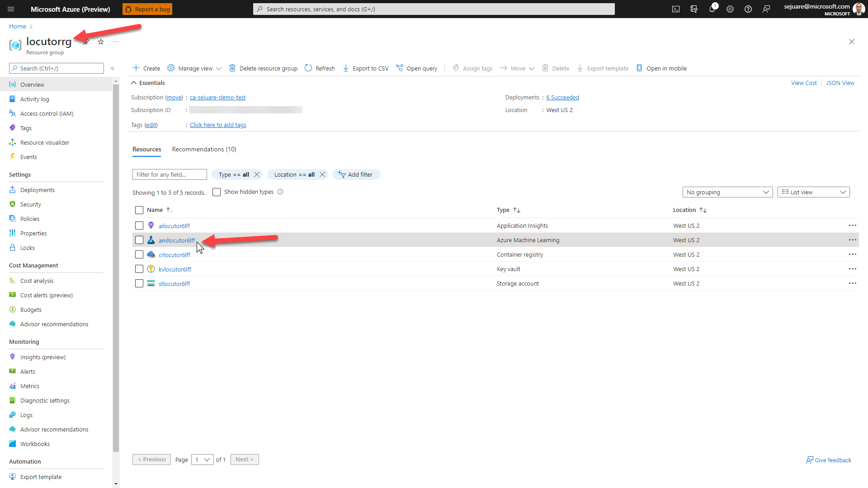The width and height of the screenshot is (868, 488).
Task: Click the Export to CSV icon
Action: [x=346, y=68]
